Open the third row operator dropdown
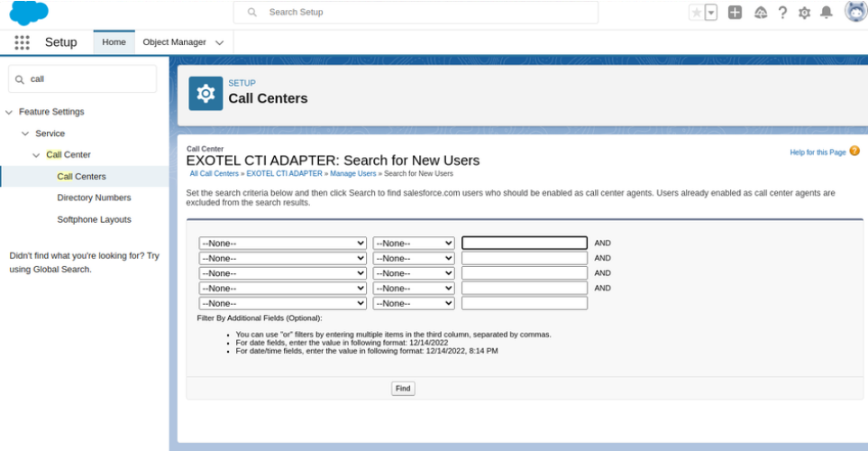This screenshot has width=868, height=451. (414, 273)
